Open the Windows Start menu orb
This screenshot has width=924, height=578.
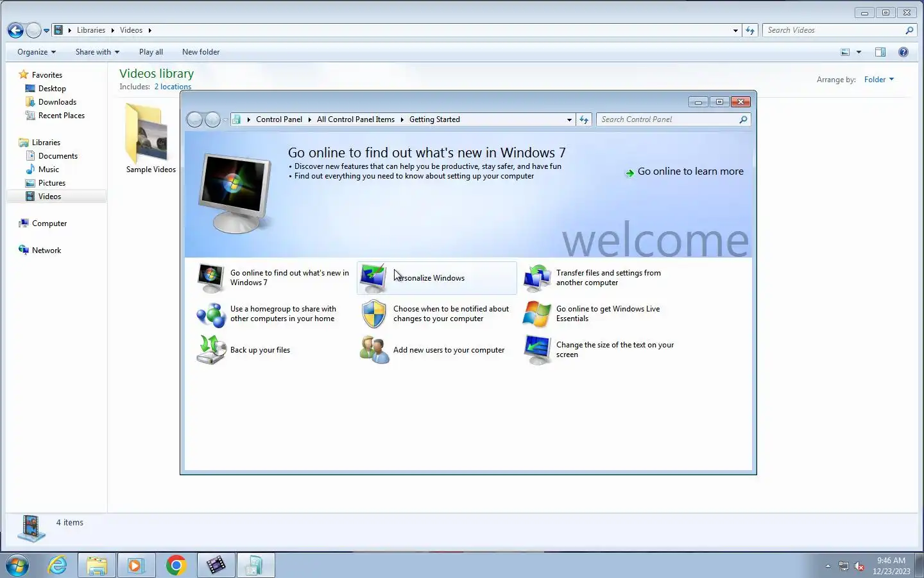pos(17,565)
